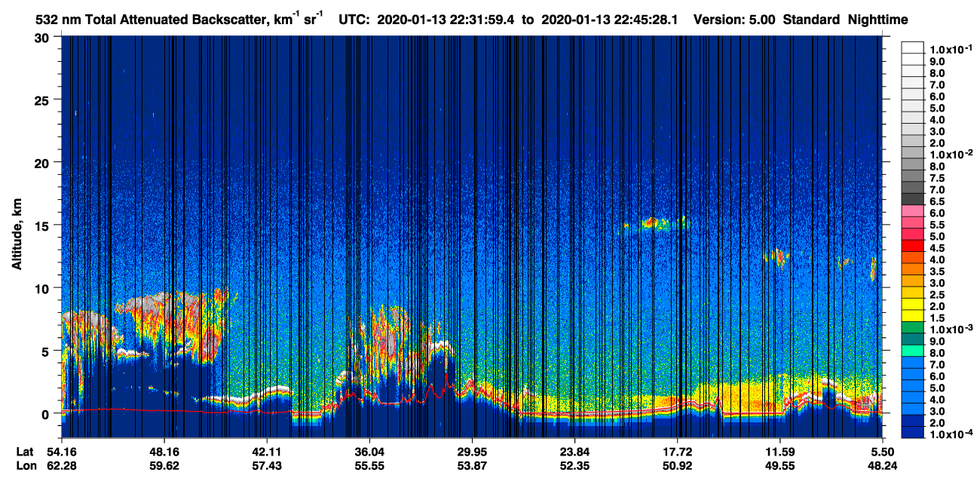Click the latitude value 42.11

pyautogui.click(x=267, y=452)
